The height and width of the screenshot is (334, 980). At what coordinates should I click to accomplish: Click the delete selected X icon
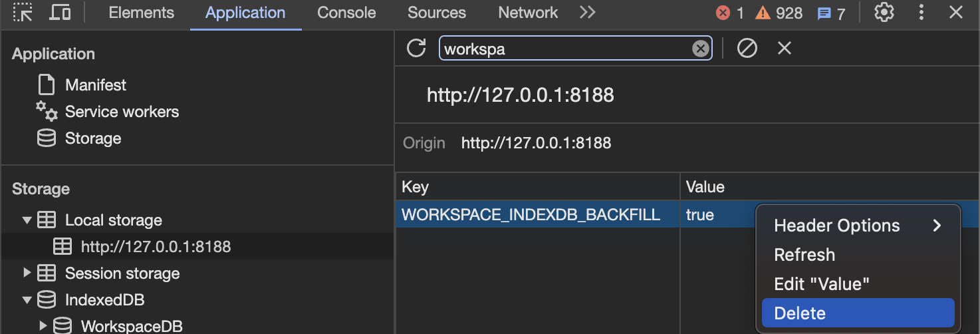785,48
